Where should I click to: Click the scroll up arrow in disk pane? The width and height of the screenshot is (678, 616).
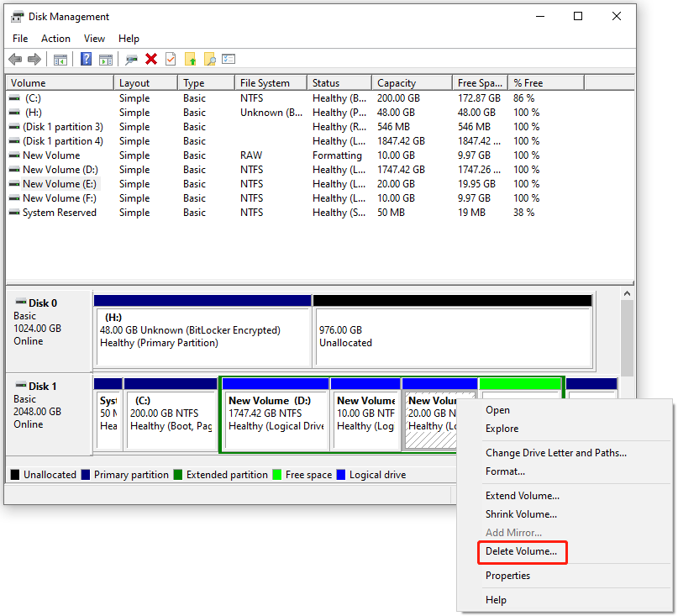627,293
